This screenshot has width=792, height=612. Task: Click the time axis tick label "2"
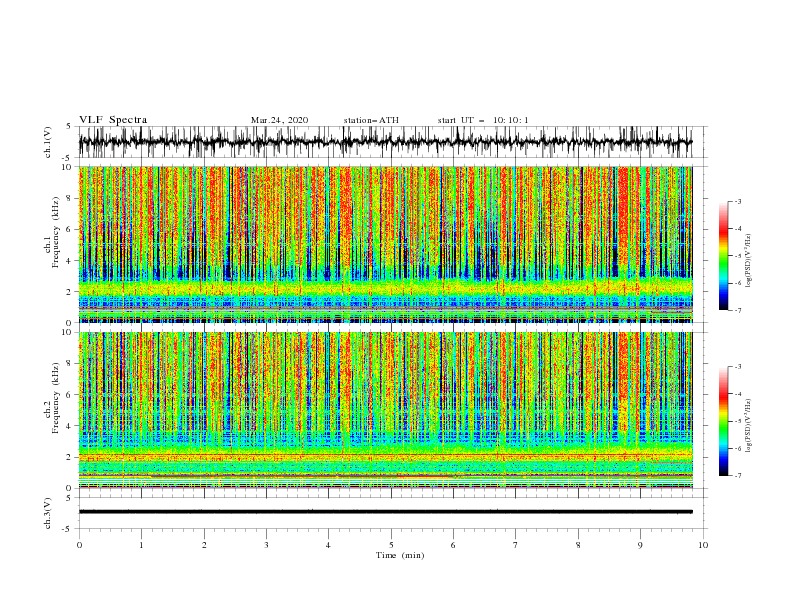204,545
